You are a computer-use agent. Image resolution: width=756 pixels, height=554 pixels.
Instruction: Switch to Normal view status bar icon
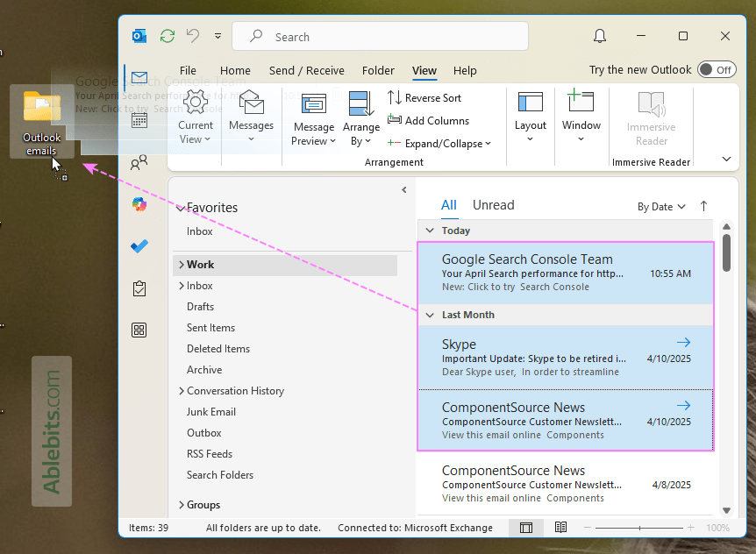point(526,528)
